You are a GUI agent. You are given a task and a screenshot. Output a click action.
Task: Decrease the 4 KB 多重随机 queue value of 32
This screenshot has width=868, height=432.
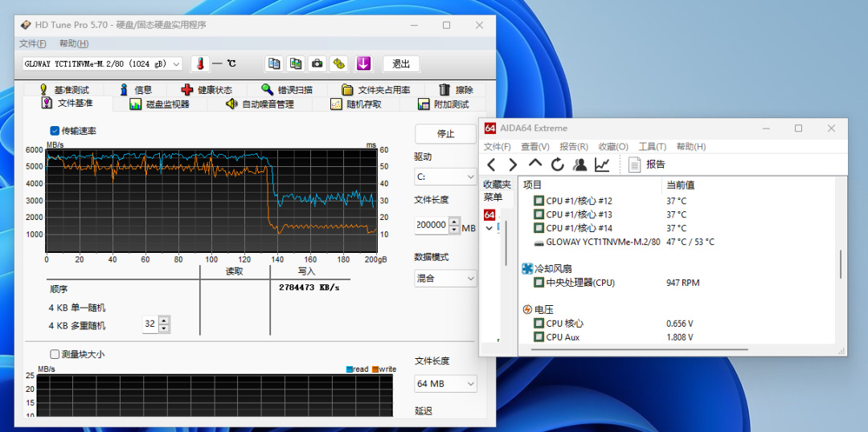click(x=164, y=328)
